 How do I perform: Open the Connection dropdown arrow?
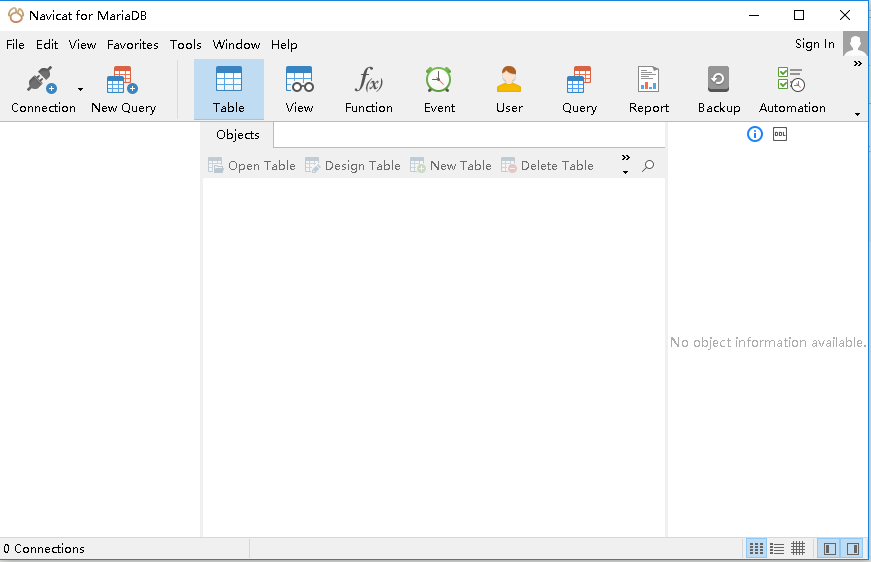[x=81, y=89]
